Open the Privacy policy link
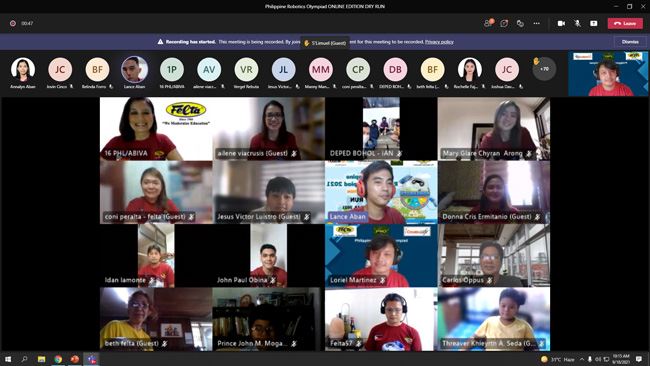This screenshot has height=366, width=650. pos(439,42)
